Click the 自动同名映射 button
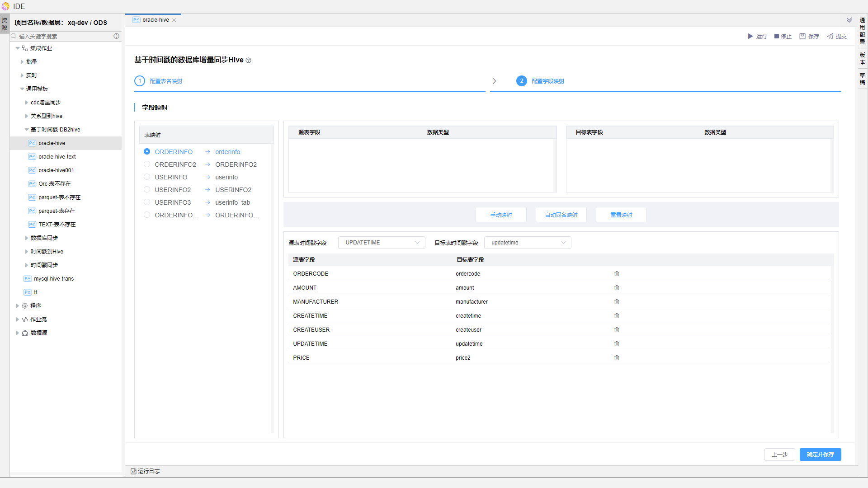This screenshot has height=488, width=868. [561, 215]
